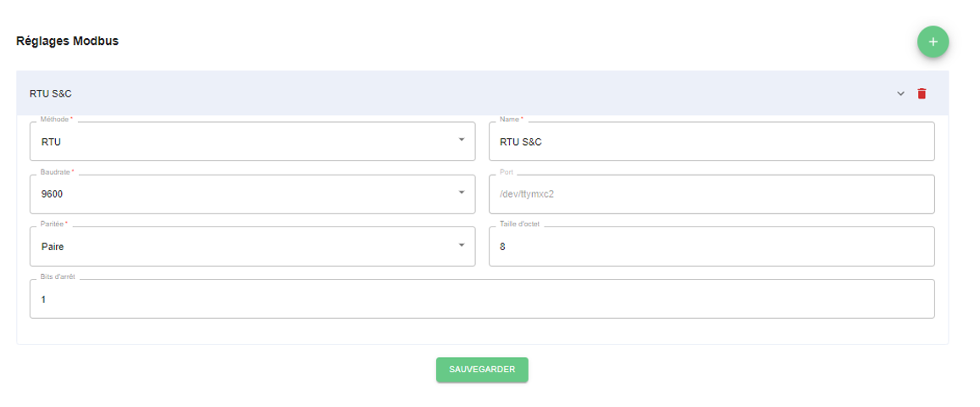The height and width of the screenshot is (407, 980).
Task: Add a new Modbus configuration
Action: click(x=933, y=42)
